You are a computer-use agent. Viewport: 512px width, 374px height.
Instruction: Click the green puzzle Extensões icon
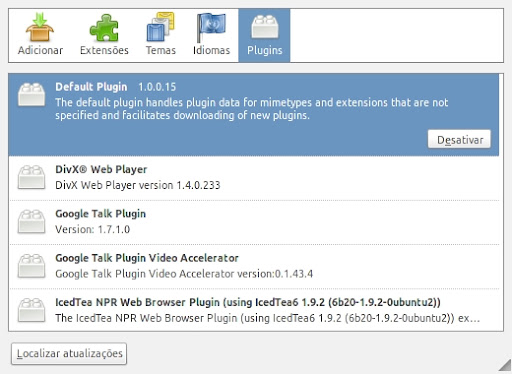[104, 28]
